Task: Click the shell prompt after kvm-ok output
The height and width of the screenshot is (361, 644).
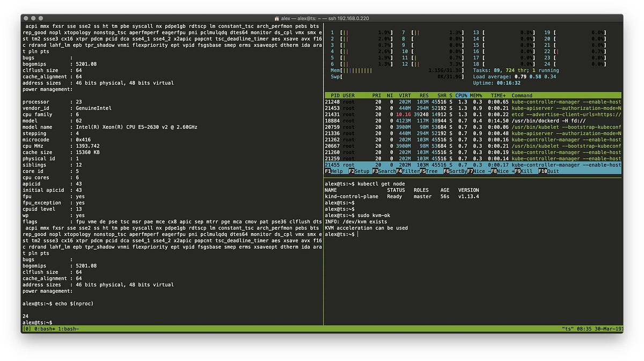Action: (340, 234)
